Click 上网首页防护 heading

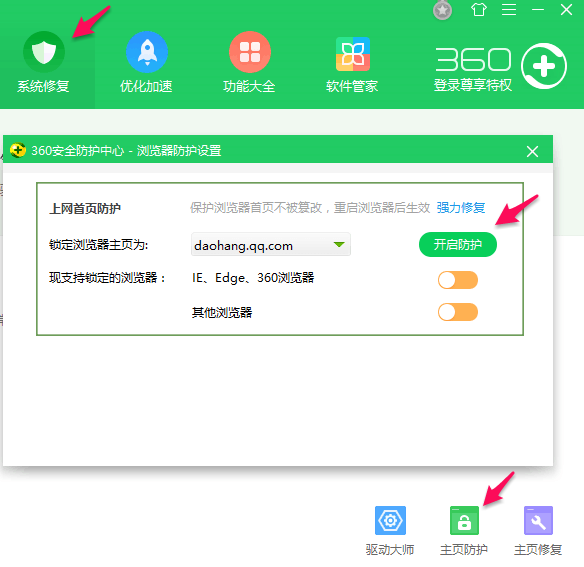[85, 209]
